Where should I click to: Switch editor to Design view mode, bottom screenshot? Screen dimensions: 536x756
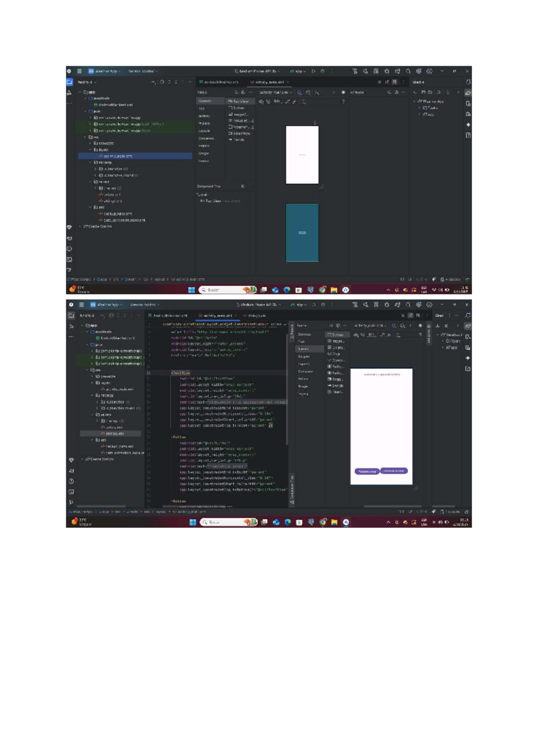[418, 316]
